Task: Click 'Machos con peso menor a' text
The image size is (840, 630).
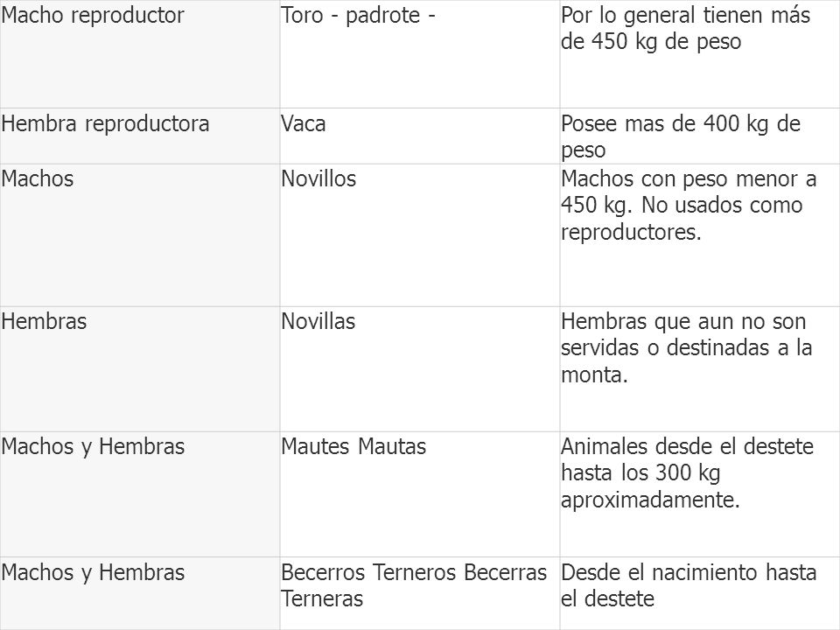Action: point(689,178)
